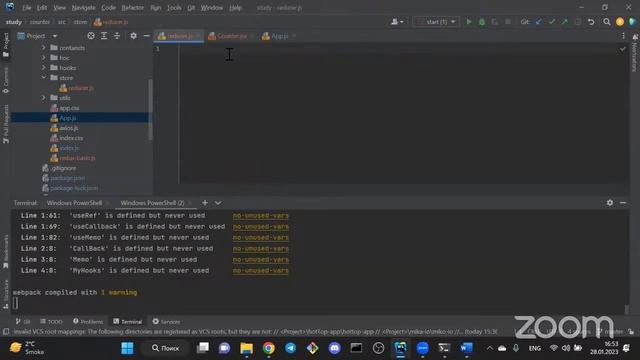This screenshot has width=640, height=360.
Task: Open the File menu
Action: tap(27, 8)
